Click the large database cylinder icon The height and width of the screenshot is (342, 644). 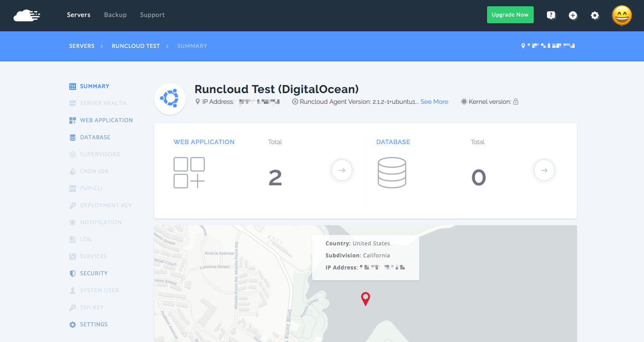click(392, 172)
